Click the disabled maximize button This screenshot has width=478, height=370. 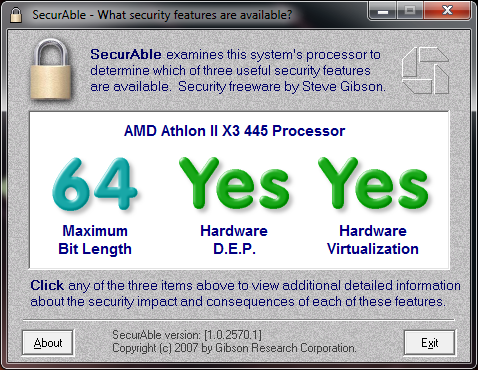[410, 11]
